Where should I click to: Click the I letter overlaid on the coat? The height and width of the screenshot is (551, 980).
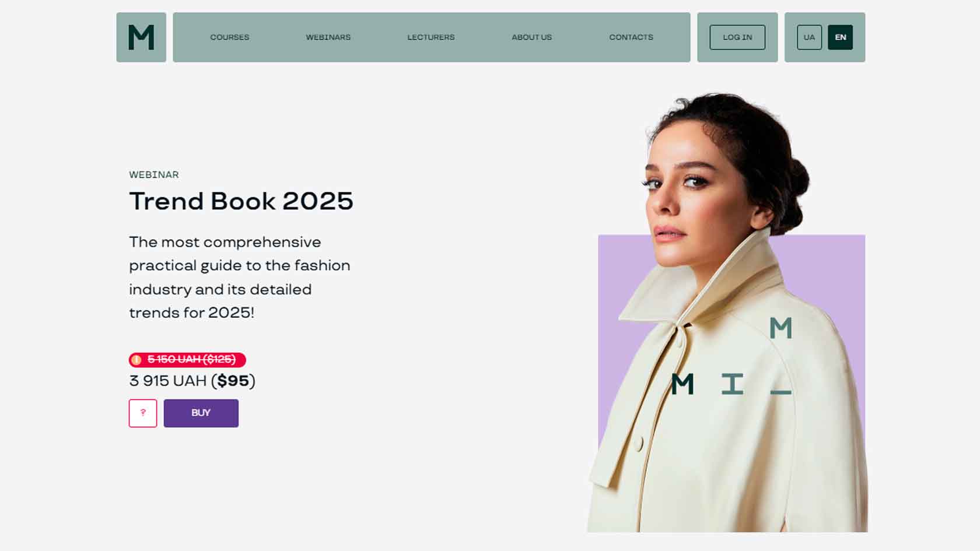pos(732,384)
